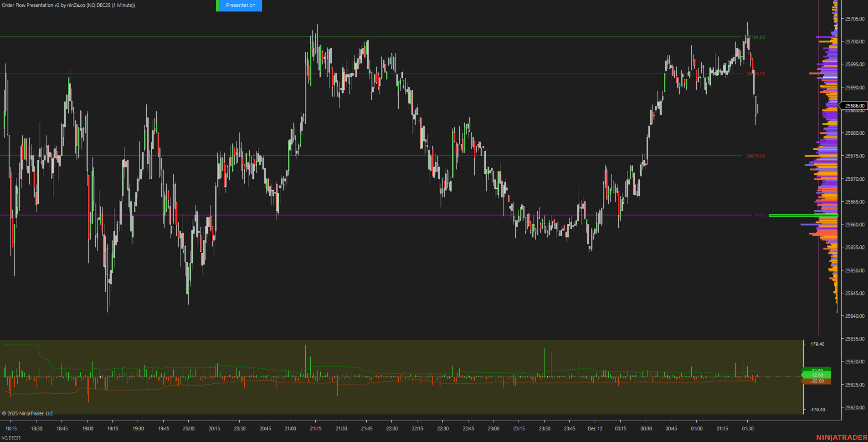
Task: Click the 25700.00 price axis label
Action: (855, 42)
